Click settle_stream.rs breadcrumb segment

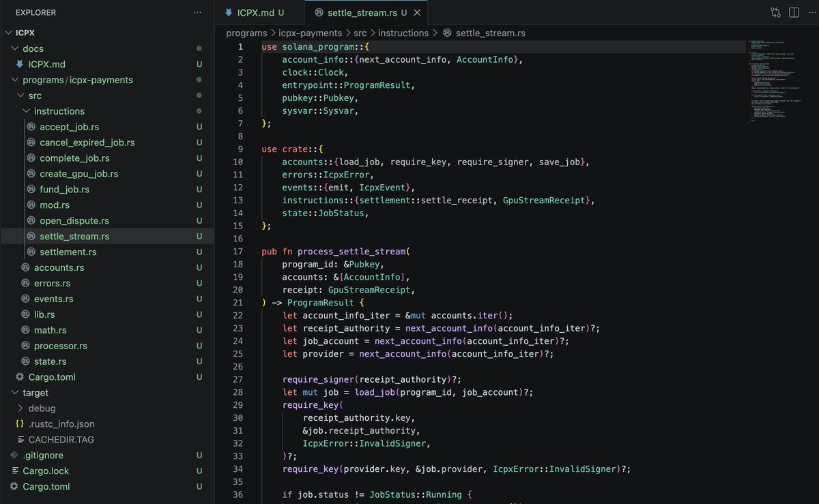tap(490, 33)
